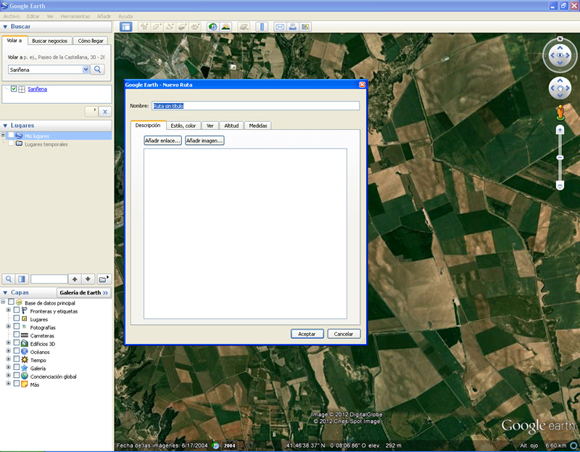This screenshot has width=580, height=452.
Task: Click the look joystick eye control
Action: pyautogui.click(x=560, y=55)
